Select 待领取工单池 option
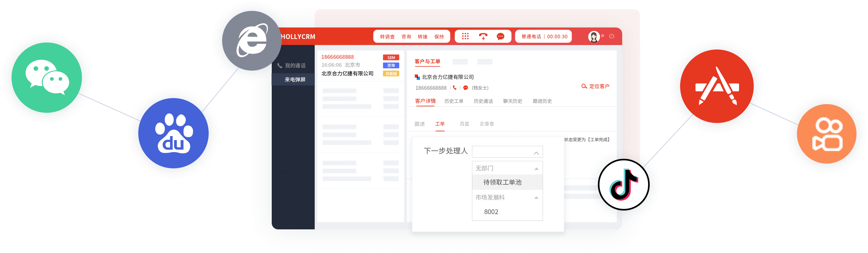 tap(507, 182)
